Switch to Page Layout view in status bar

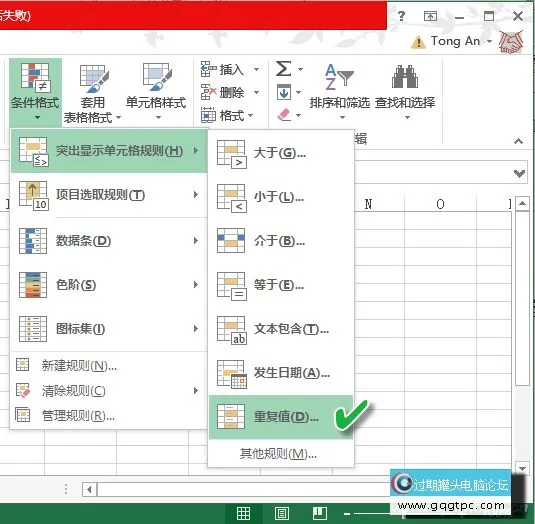pos(282,513)
